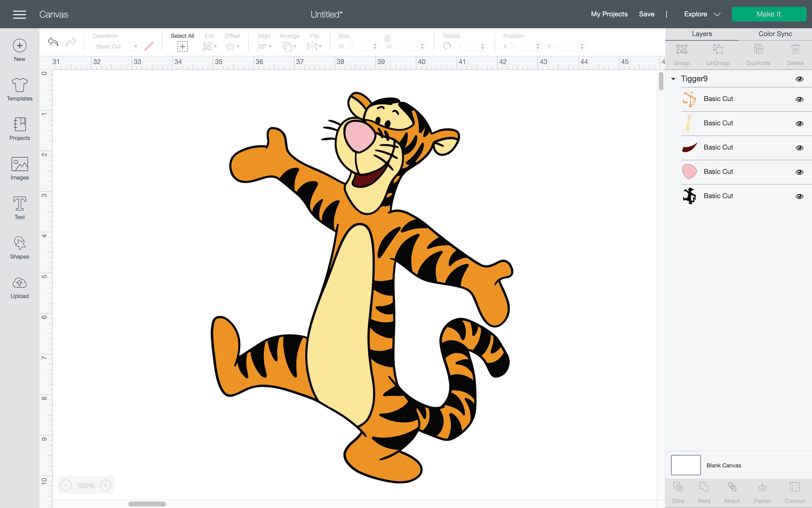Hide the cream belly Basic Cut layer
Viewport: 812px width, 508px height.
tap(799, 124)
